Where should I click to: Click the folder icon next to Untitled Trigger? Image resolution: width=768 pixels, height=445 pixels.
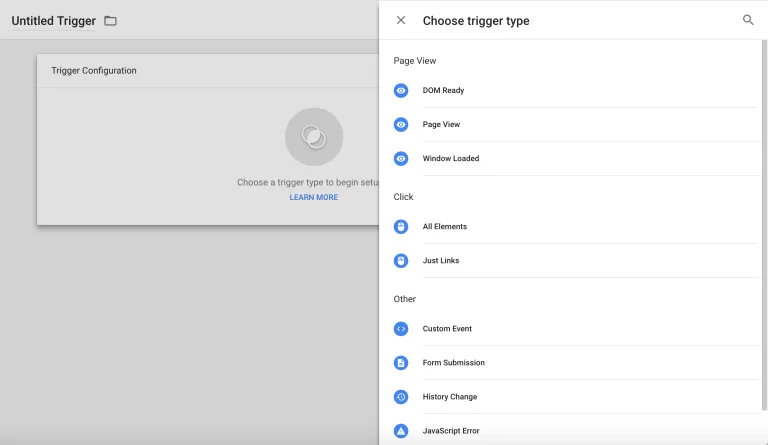[110, 21]
